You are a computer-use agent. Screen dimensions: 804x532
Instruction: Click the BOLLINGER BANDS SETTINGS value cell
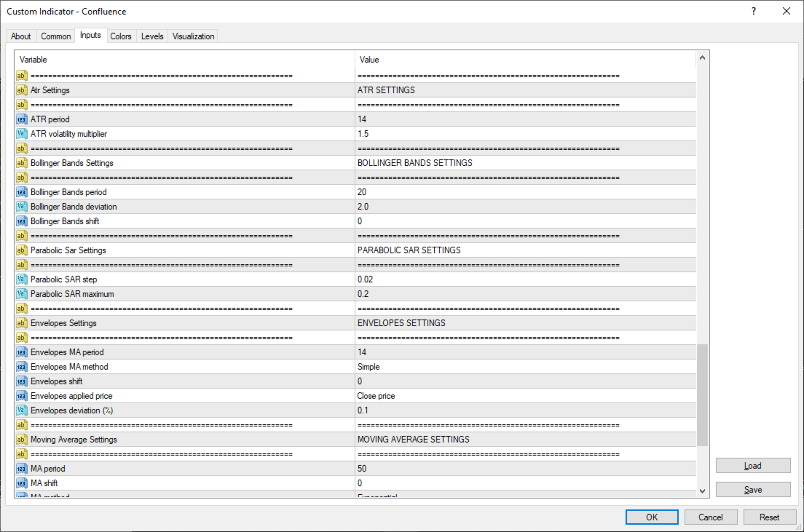pyautogui.click(x=526, y=163)
